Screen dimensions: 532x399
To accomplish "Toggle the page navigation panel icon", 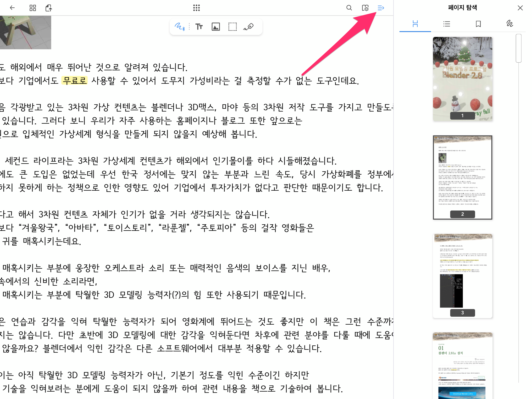I will (x=381, y=8).
